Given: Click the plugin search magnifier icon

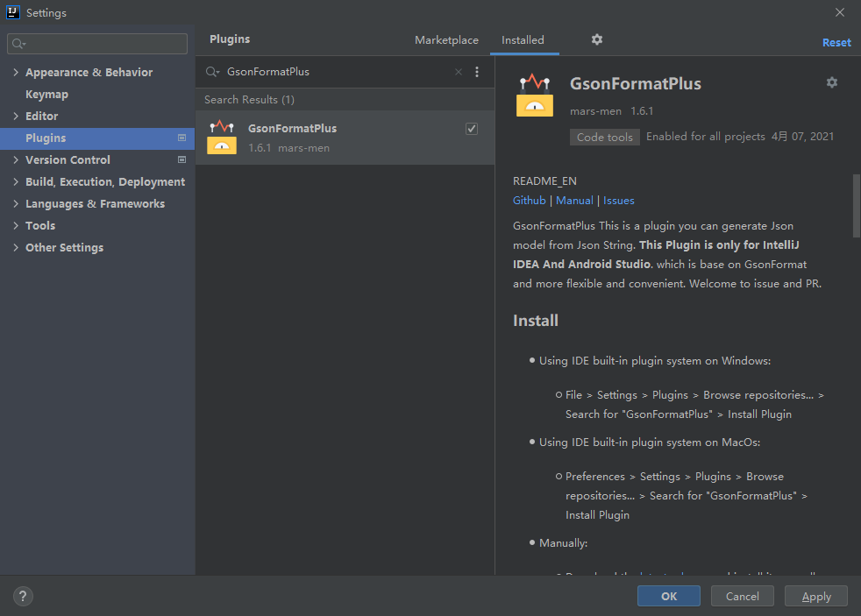Looking at the screenshot, I should [212, 72].
